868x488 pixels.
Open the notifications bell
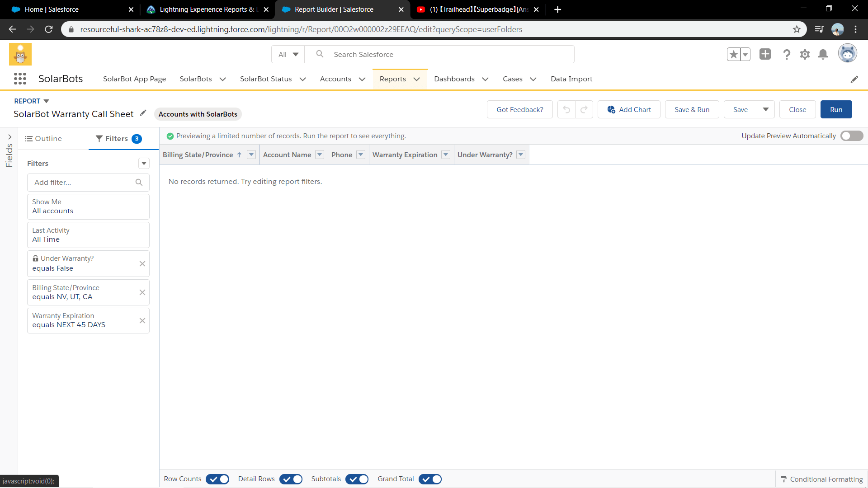[x=823, y=55]
